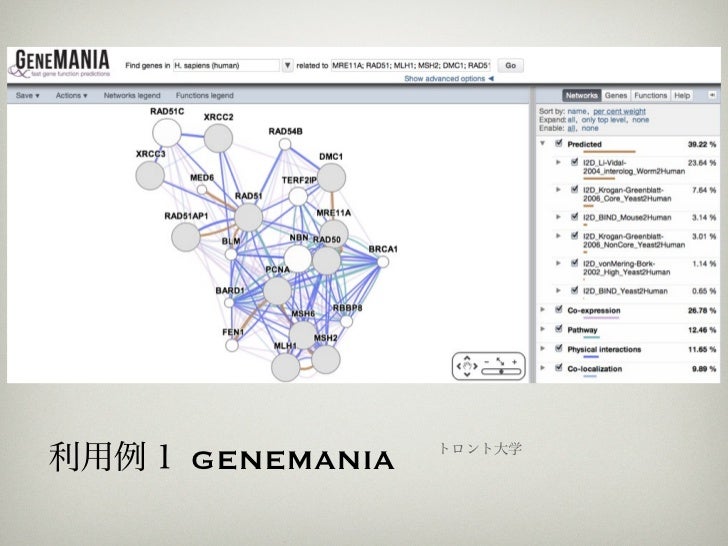Open the Save dropdown menu

coord(27,95)
